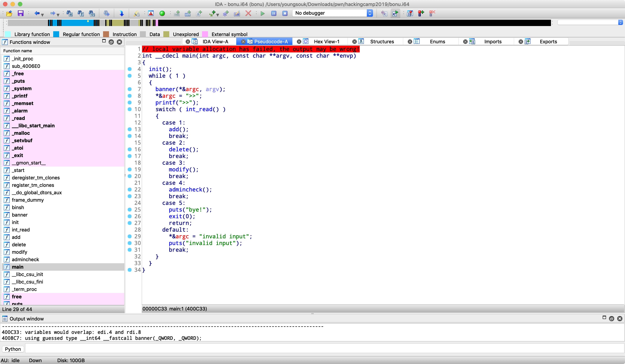Toggle breakpoint dot on line 22 admincheck()
The image size is (625, 364).
[x=129, y=189]
